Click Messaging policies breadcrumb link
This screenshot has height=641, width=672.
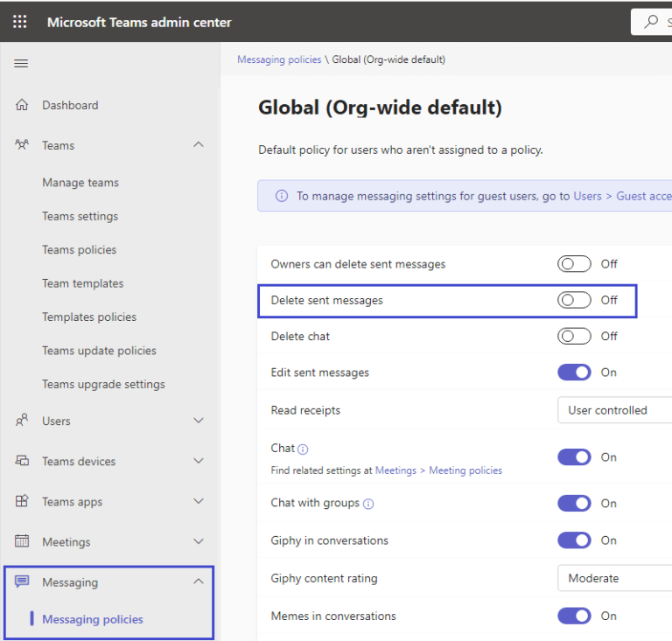click(x=279, y=59)
